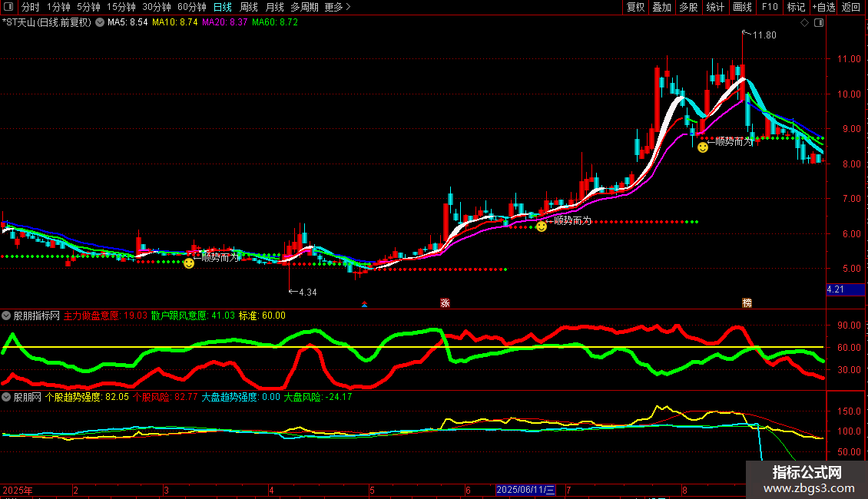Viewport: 868px width, 499px height.
Task: Select the 30分钟 period
Action: (x=157, y=7)
